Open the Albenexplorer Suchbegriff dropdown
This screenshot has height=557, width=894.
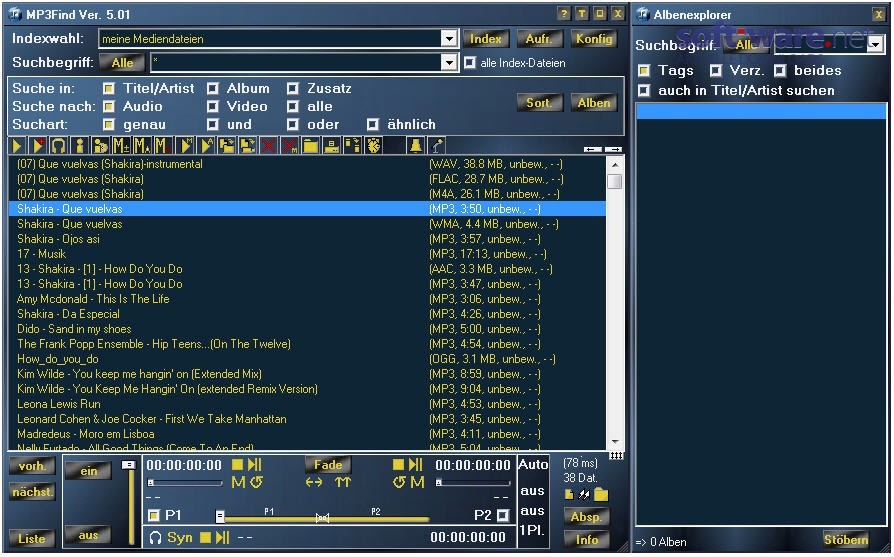tap(876, 44)
